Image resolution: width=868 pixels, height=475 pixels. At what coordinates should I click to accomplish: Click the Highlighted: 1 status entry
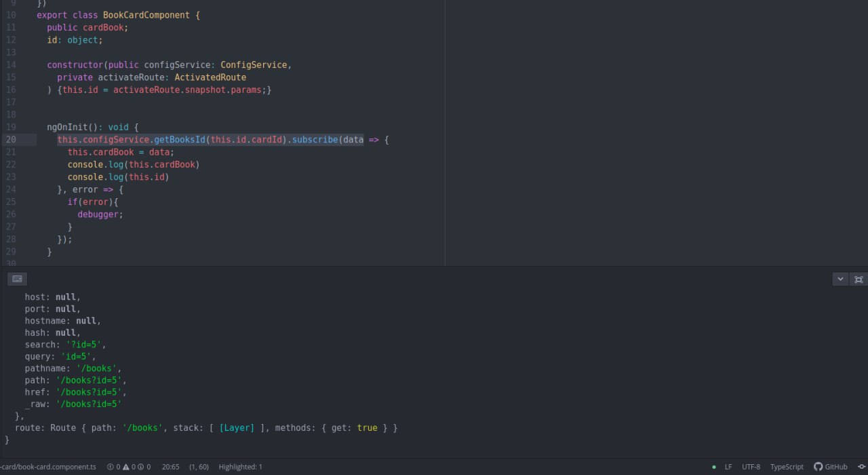[240, 467]
